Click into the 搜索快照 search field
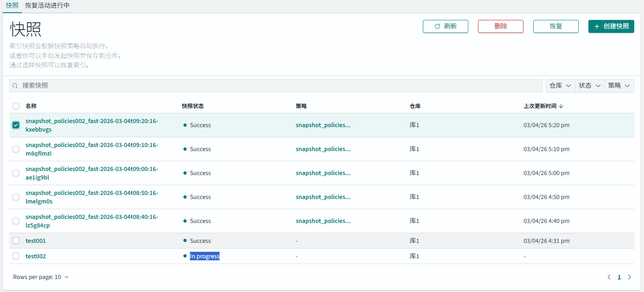The height and width of the screenshot is (292, 644). pyautogui.click(x=276, y=86)
